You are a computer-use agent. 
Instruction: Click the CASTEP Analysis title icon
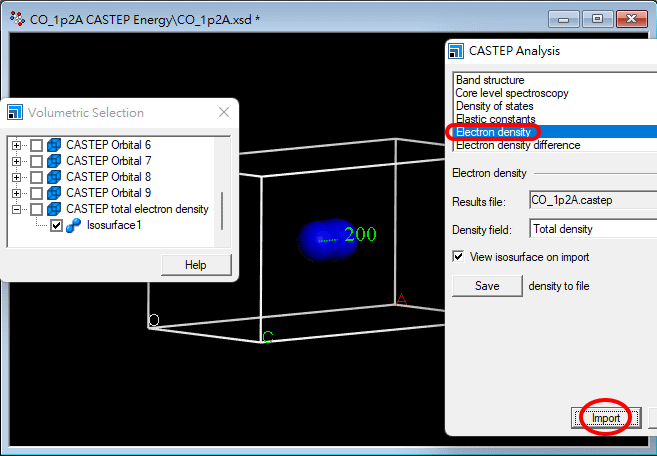457,51
